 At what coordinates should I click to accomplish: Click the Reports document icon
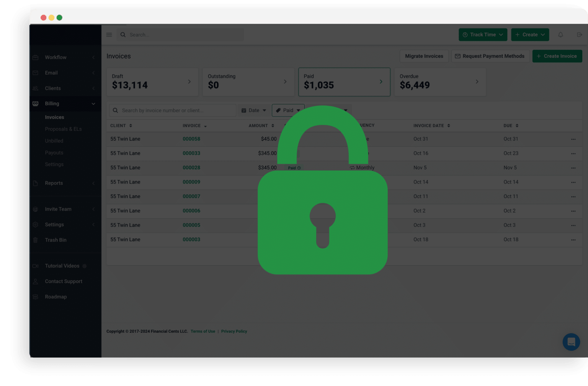click(x=36, y=183)
